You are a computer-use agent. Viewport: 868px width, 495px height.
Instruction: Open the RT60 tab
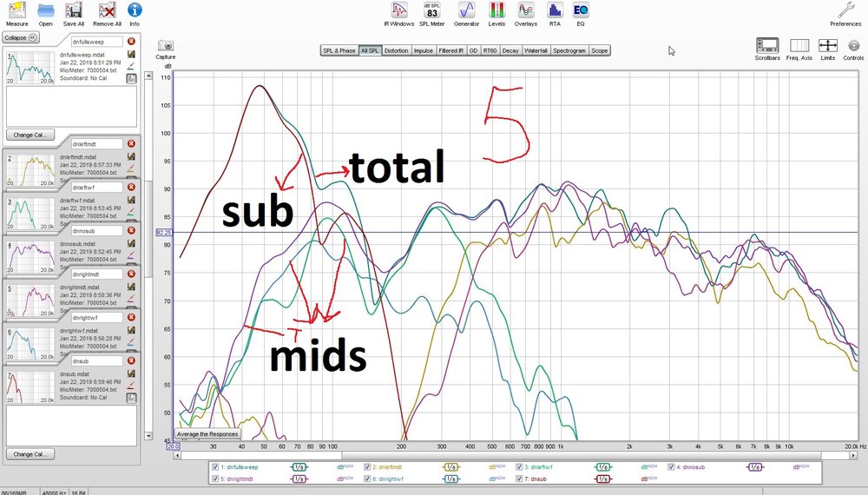point(490,50)
